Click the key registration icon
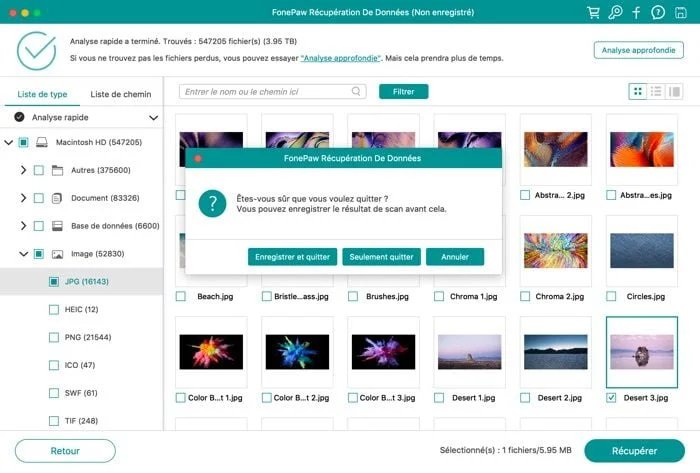 click(x=615, y=12)
